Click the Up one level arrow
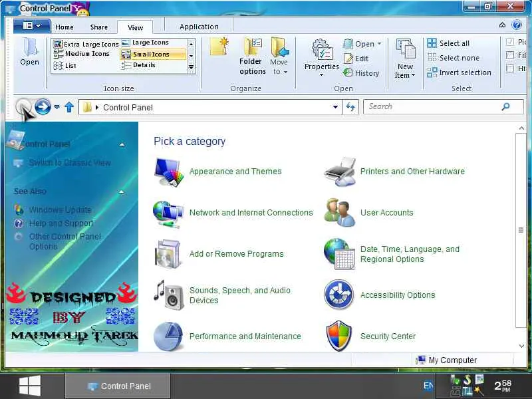 point(69,107)
